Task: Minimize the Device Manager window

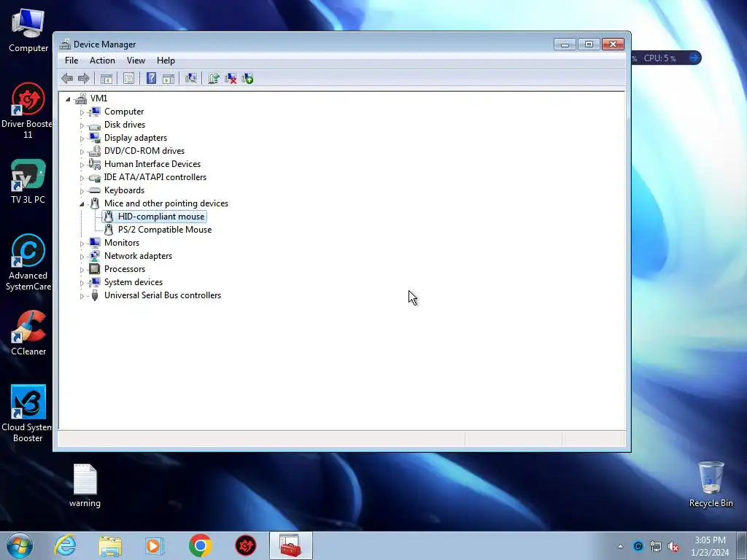Action: (x=565, y=44)
